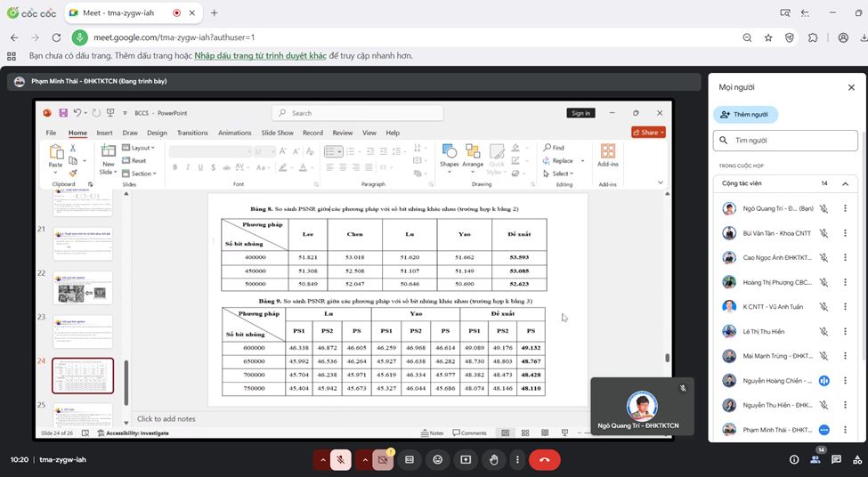Screen dimensions: 868x477
Task: Toggle the camera on or off
Action: [x=384, y=460]
